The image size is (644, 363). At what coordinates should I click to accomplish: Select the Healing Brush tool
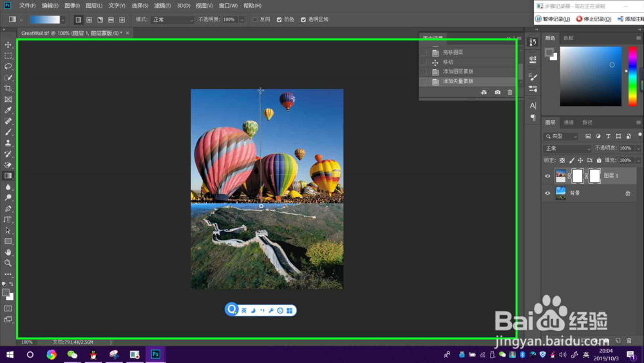8,121
